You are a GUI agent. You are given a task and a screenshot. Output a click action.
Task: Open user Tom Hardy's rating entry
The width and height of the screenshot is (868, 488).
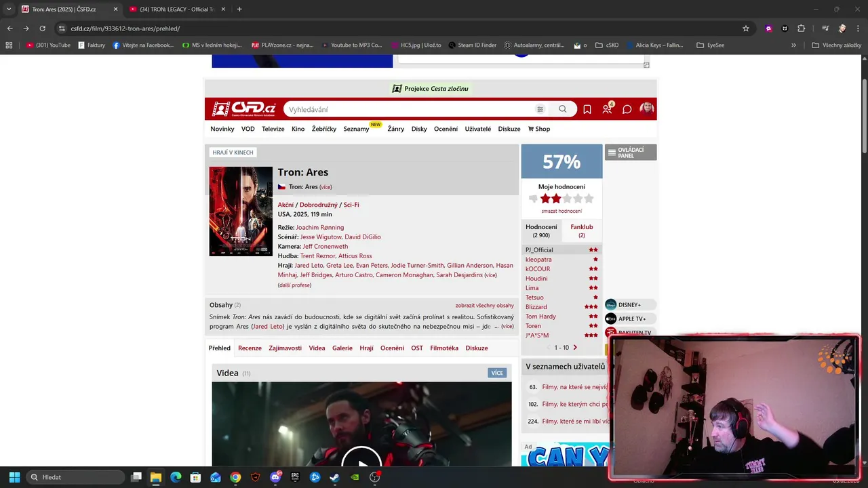[540, 317]
